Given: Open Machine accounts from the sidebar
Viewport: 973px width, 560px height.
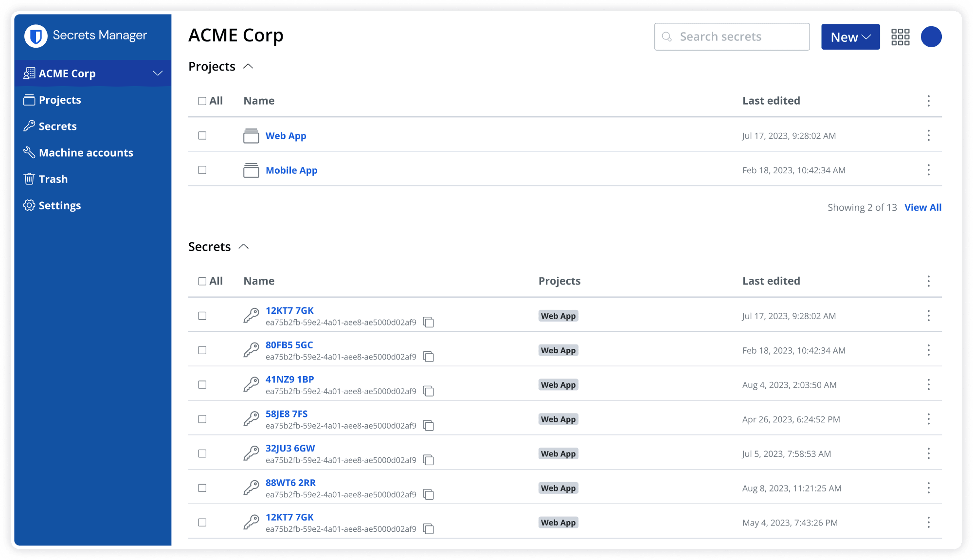Looking at the screenshot, I should (x=86, y=152).
